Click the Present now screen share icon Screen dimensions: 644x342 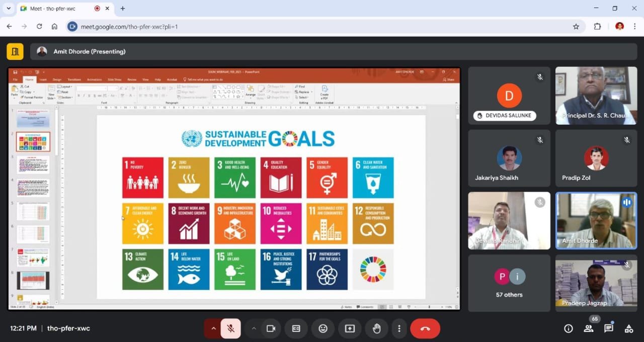tap(350, 328)
